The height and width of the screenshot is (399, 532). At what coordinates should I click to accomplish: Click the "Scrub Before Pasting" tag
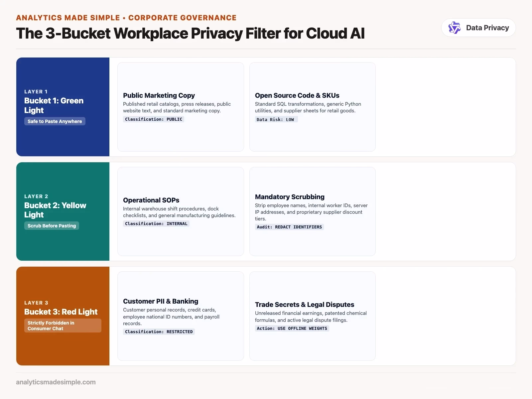click(x=52, y=226)
